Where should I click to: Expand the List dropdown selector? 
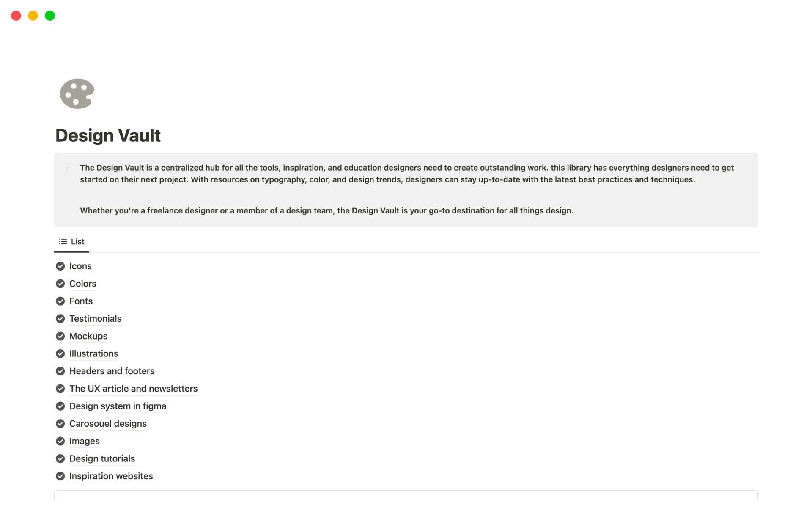(71, 240)
